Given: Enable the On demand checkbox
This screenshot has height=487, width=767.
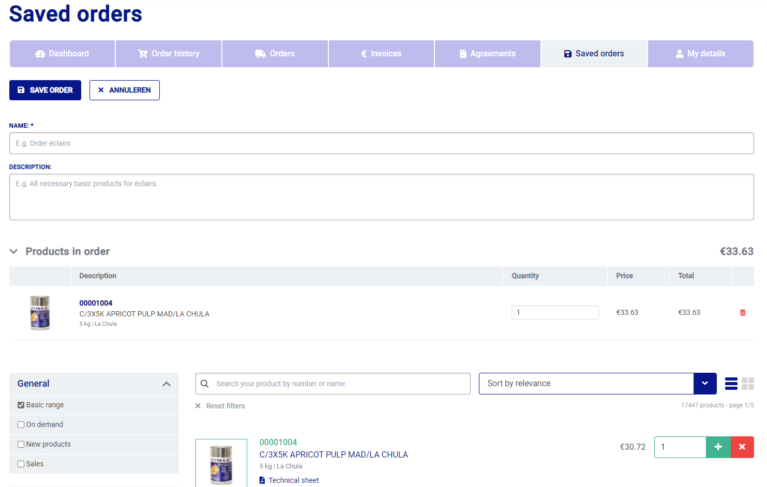Looking at the screenshot, I should click(x=21, y=424).
